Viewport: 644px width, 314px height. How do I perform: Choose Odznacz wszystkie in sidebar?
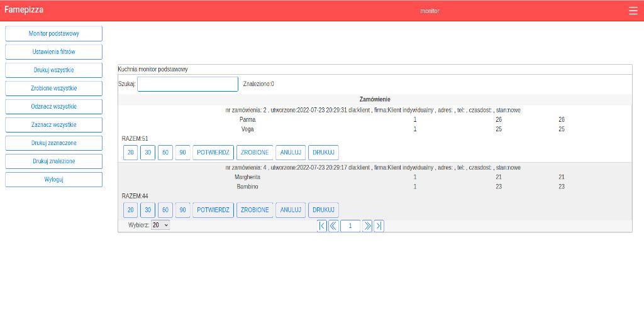(54, 107)
